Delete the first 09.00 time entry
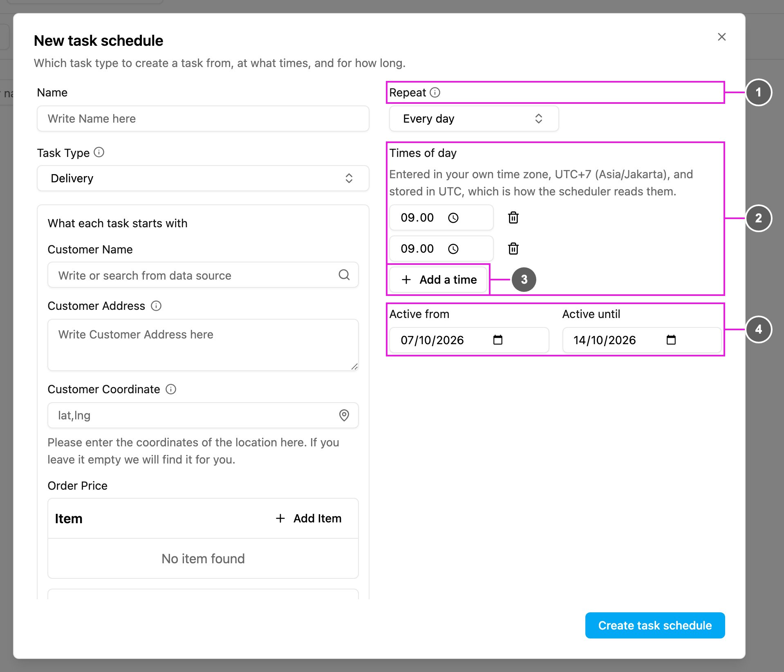 (x=513, y=217)
